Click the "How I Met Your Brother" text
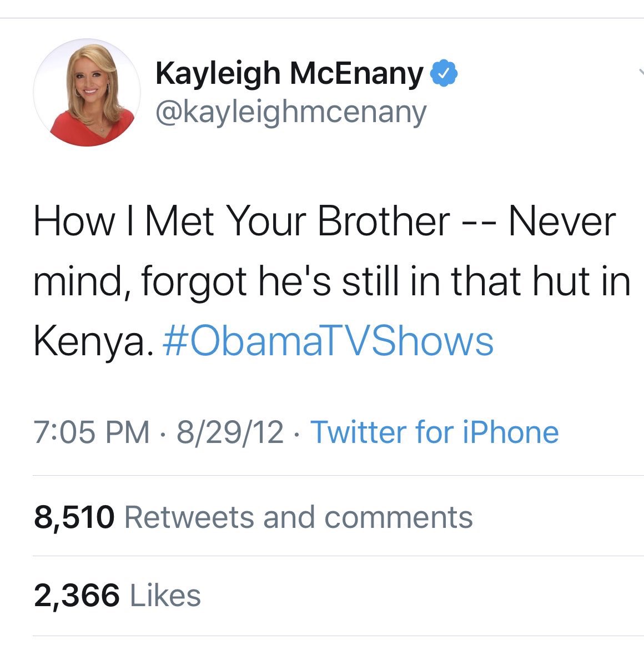The image size is (644, 645). (x=242, y=222)
